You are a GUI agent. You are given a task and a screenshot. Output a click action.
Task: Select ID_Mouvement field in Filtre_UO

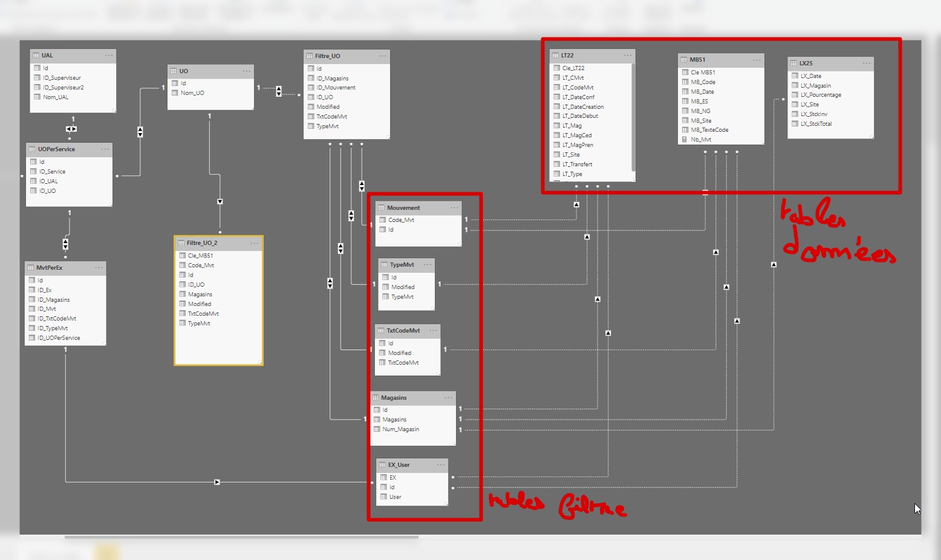click(x=336, y=88)
